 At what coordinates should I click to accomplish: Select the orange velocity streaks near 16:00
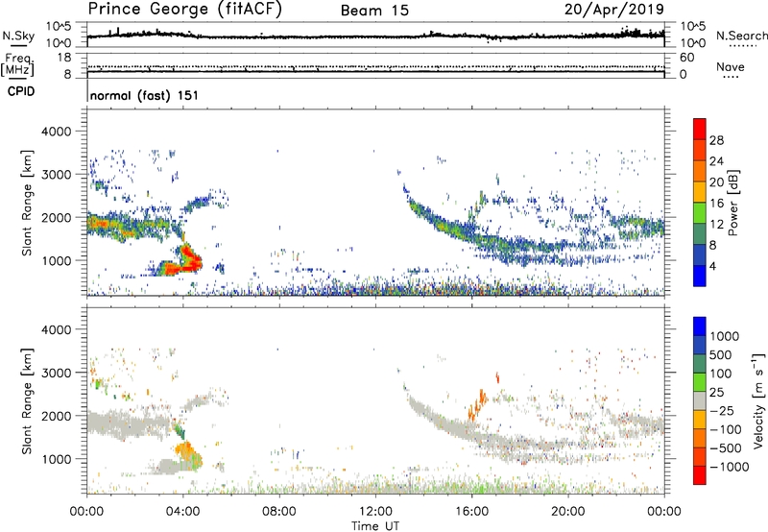[x=477, y=404]
